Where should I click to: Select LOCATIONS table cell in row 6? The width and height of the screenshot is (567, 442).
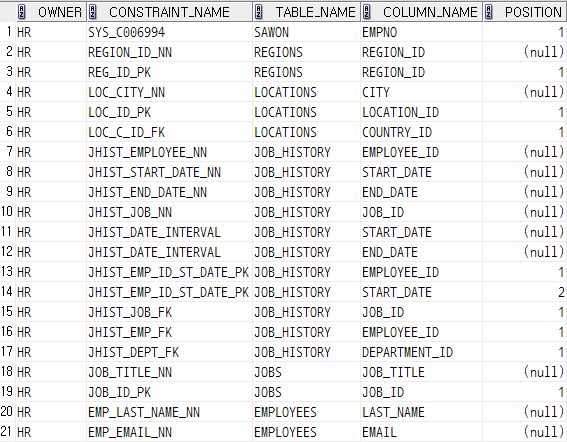pos(307,132)
